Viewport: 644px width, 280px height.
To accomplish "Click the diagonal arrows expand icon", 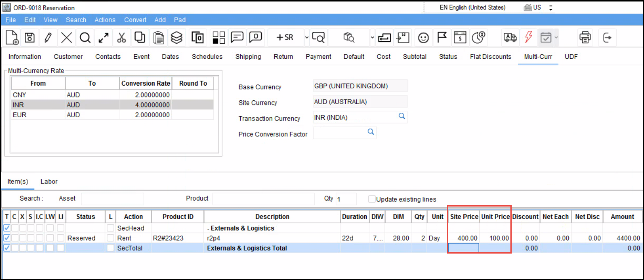I will (x=103, y=38).
